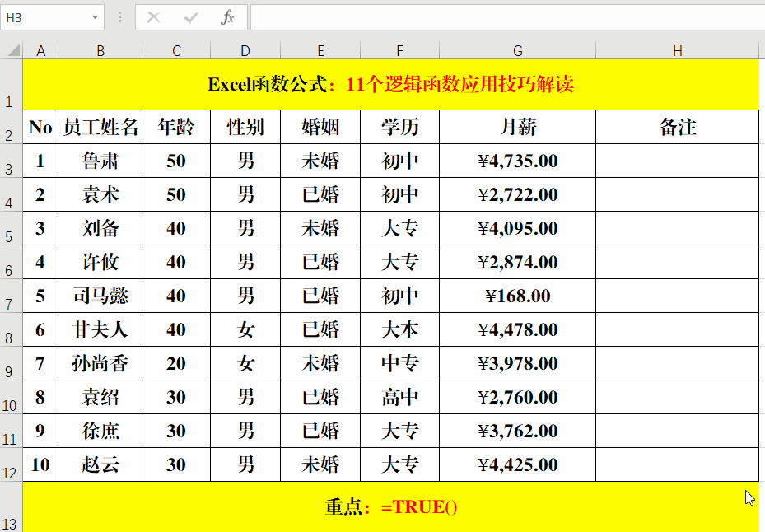This screenshot has width=765, height=532.
Task: Select column F header
Action: pos(399,50)
